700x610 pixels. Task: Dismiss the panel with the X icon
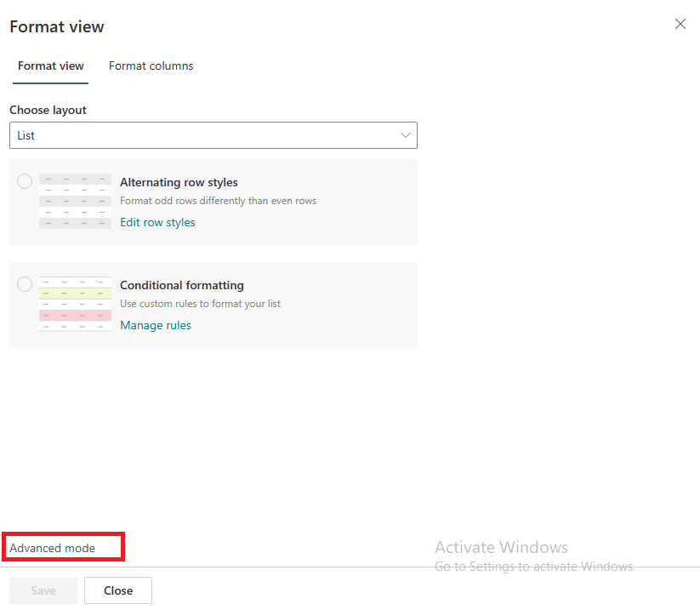click(680, 24)
